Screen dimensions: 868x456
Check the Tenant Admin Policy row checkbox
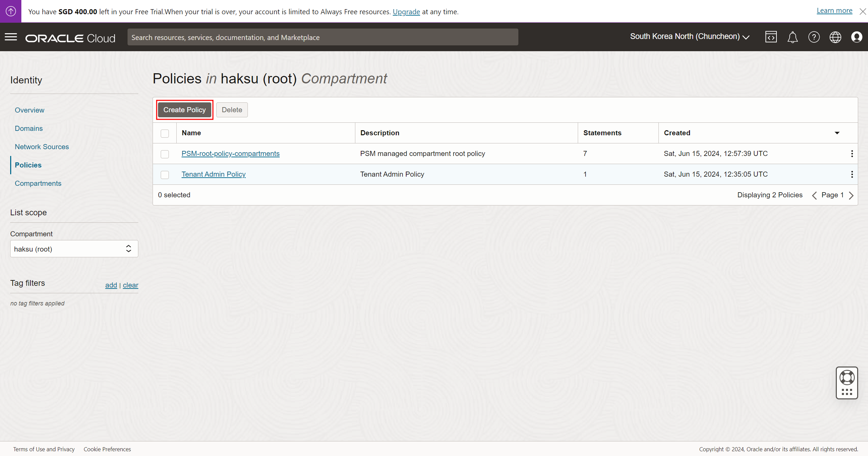coord(165,175)
